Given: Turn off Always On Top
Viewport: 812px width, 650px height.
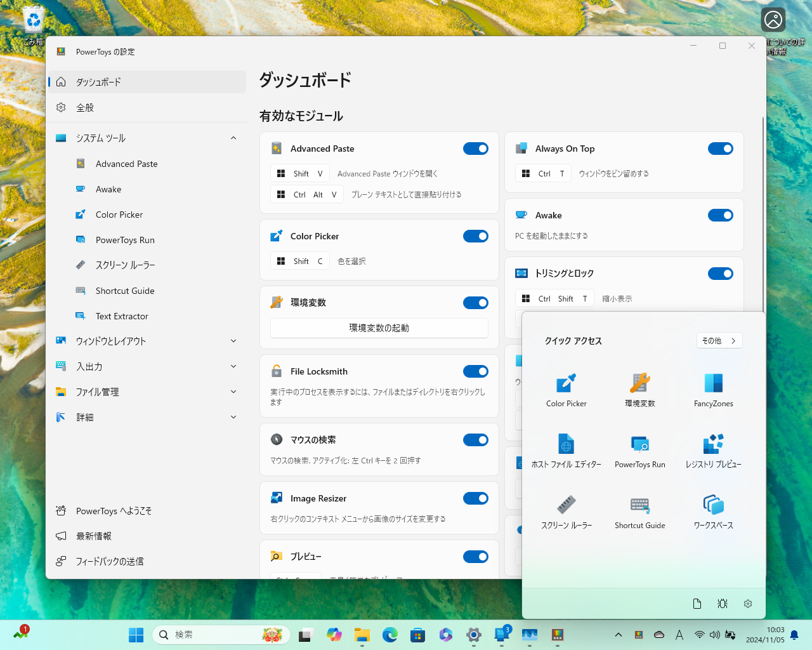Looking at the screenshot, I should tap(721, 149).
